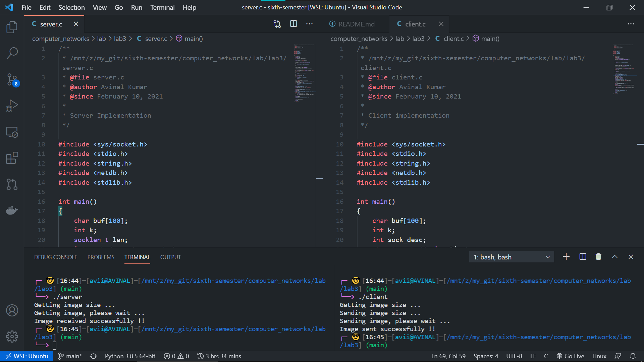Open the Remote Explorer view
644x362 pixels.
(x=12, y=132)
